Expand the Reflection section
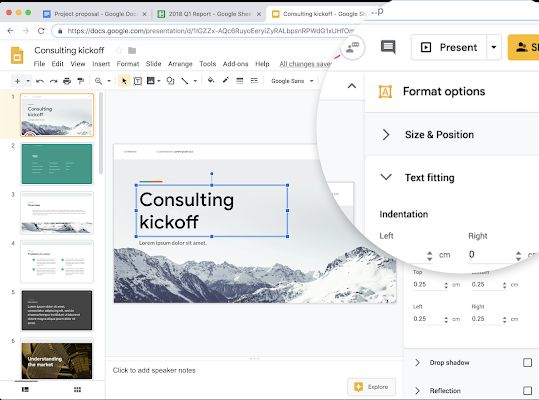Viewport: 539px width, 400px height. click(417, 391)
